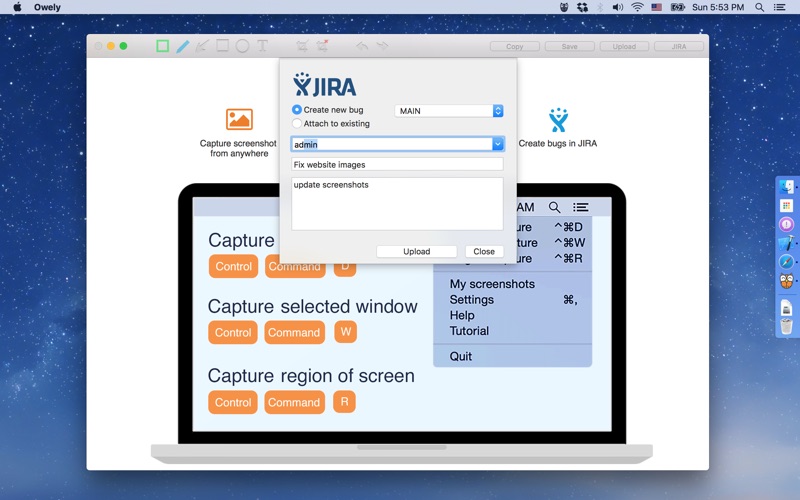
Task: Click the Copy button in the toolbar
Action: pos(514,46)
